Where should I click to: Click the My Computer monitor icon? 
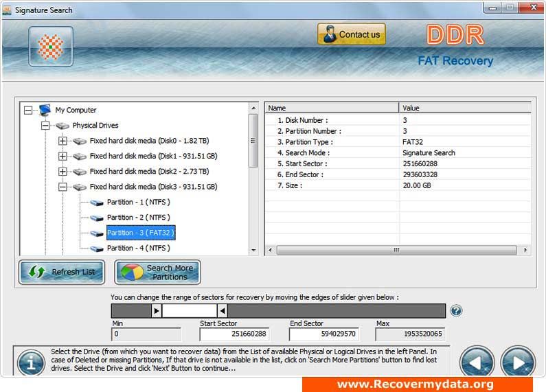(x=45, y=110)
